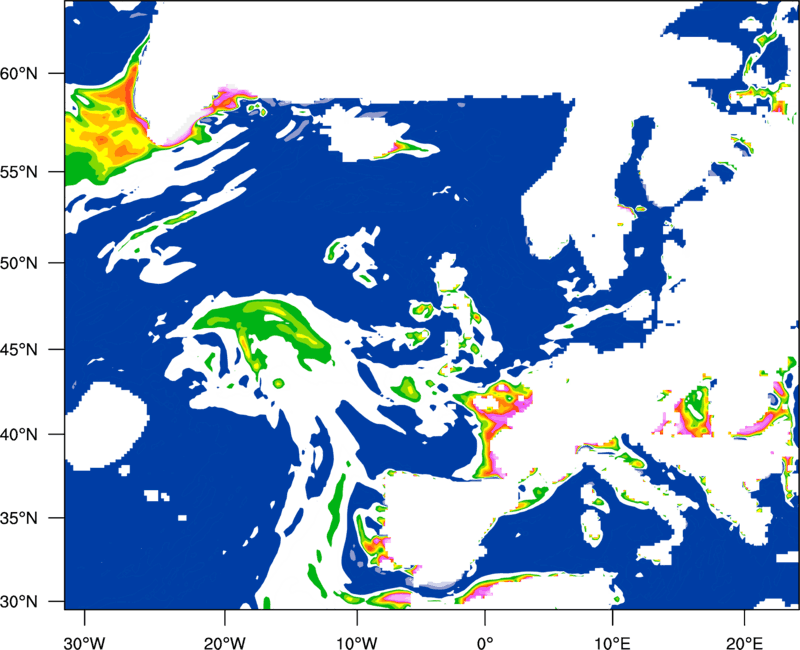Click the 0° longitude label
800x650 pixels.
coord(485,643)
